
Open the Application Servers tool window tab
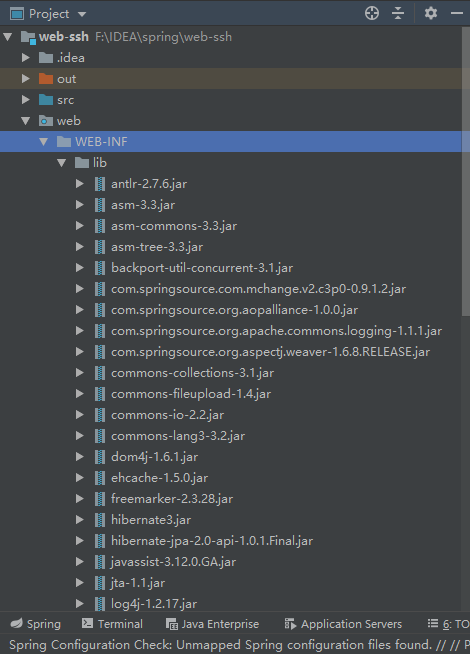[343, 624]
